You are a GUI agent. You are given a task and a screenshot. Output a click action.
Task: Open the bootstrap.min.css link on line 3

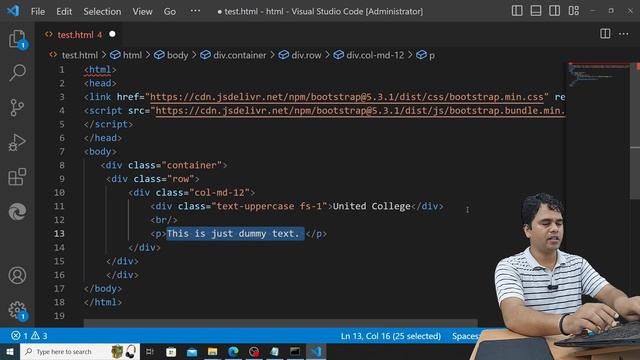347,97
